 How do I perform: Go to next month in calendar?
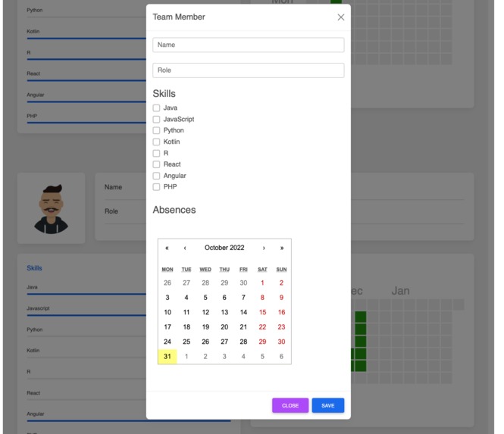click(x=264, y=248)
